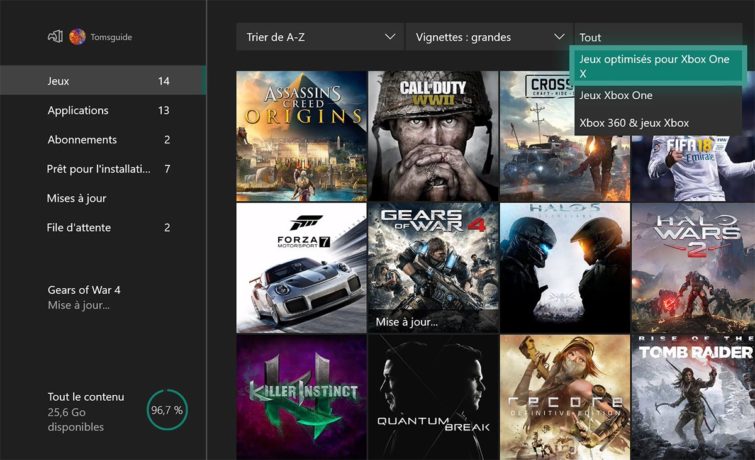Click chevron arrow on Vignettes dropdown
The height and width of the screenshot is (460, 755).
pos(559,37)
